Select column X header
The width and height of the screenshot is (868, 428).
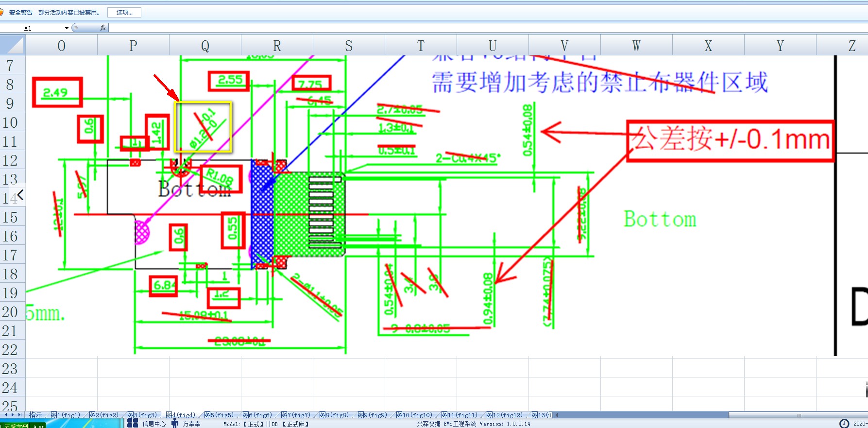click(708, 46)
